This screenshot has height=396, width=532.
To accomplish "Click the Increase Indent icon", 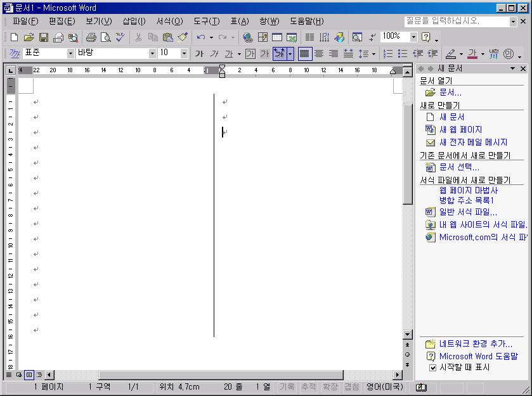I will pos(432,54).
